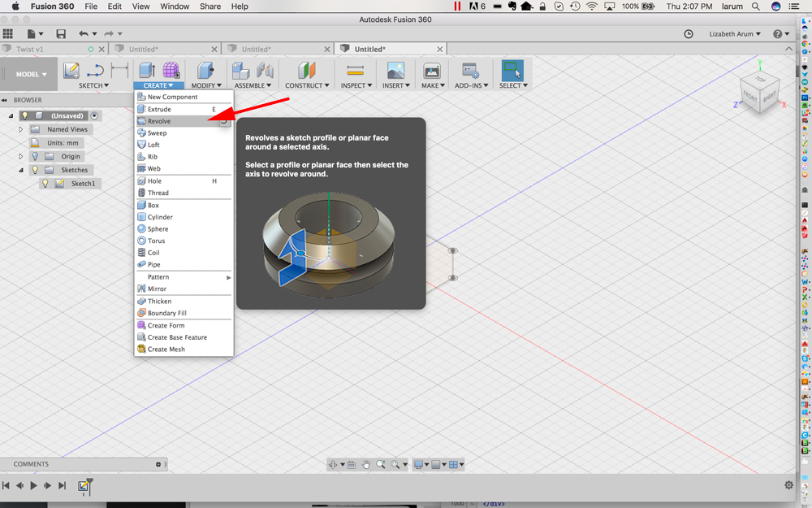Viewport: 812px width, 508px height.
Task: Click the 3D Print icon above MAKE
Action: click(431, 71)
